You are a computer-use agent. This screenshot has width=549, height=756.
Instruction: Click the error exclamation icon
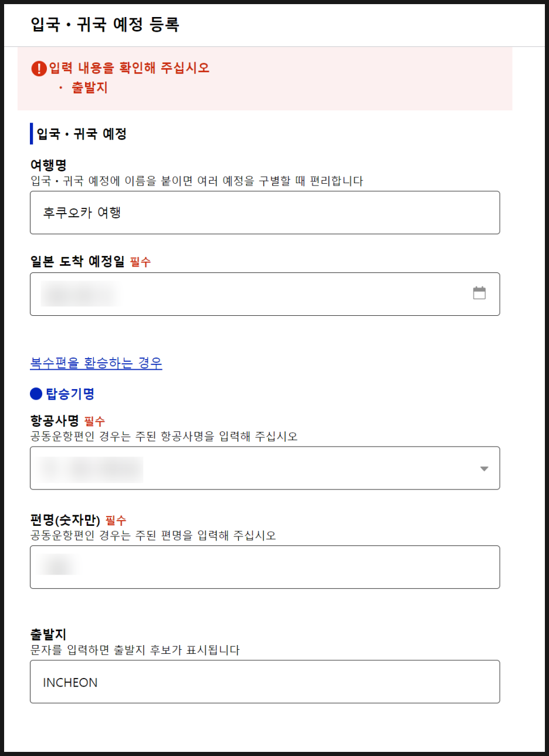click(36, 67)
